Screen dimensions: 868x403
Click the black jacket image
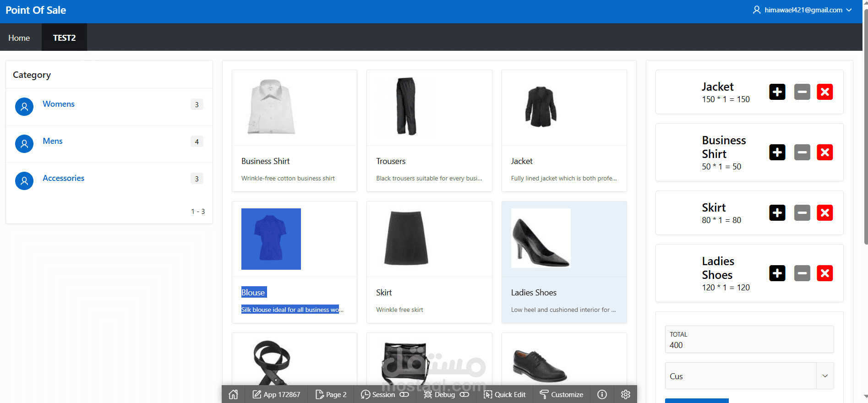(x=541, y=106)
